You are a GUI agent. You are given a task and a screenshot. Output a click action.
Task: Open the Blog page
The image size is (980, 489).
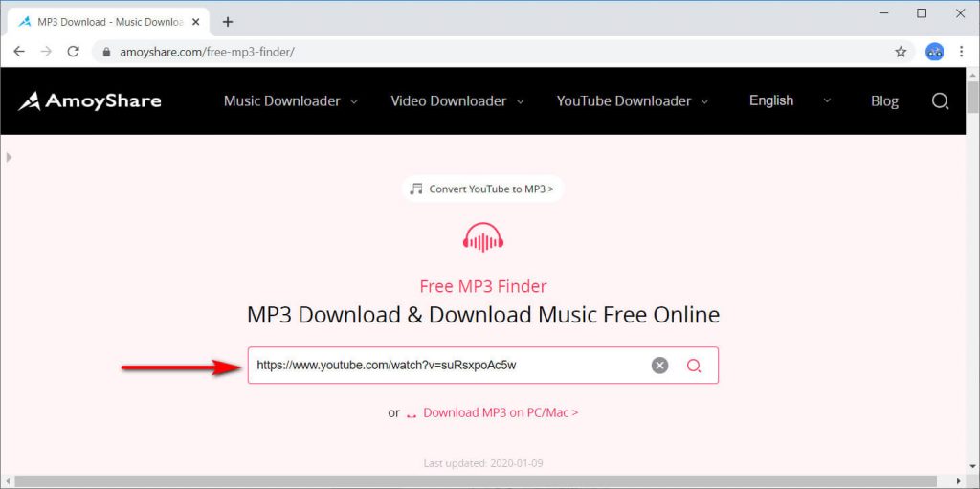pos(884,101)
